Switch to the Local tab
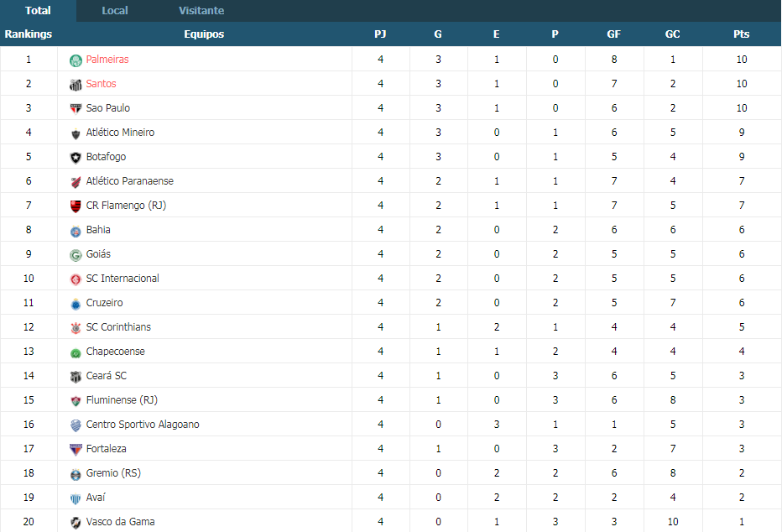 click(115, 10)
